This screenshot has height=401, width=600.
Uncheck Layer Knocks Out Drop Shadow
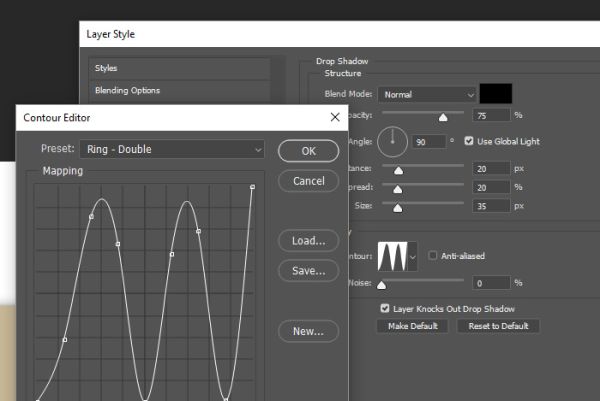(385, 308)
